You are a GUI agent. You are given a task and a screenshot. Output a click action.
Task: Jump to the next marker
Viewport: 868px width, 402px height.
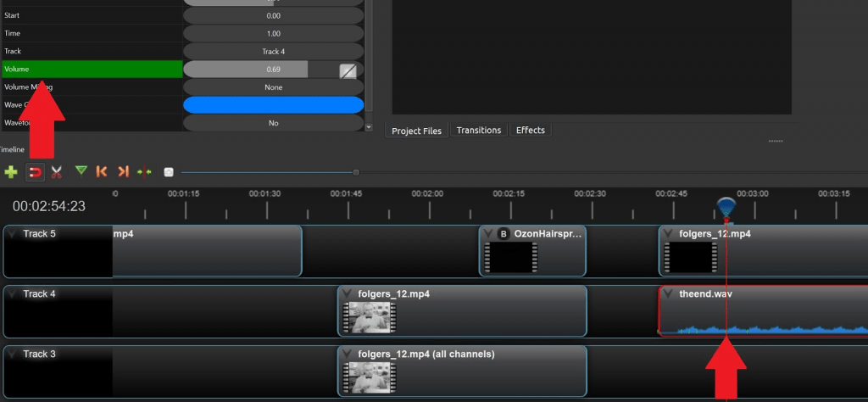click(x=123, y=172)
